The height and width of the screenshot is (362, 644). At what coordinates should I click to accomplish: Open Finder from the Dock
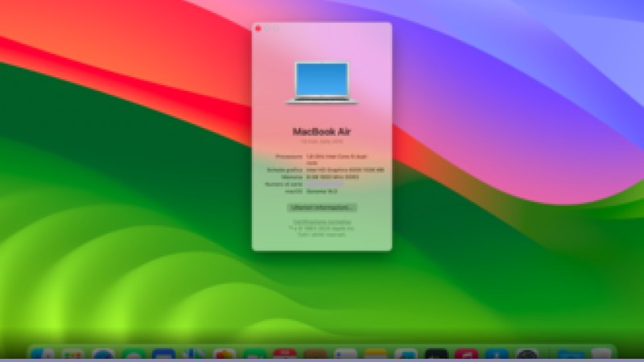click(x=43, y=355)
